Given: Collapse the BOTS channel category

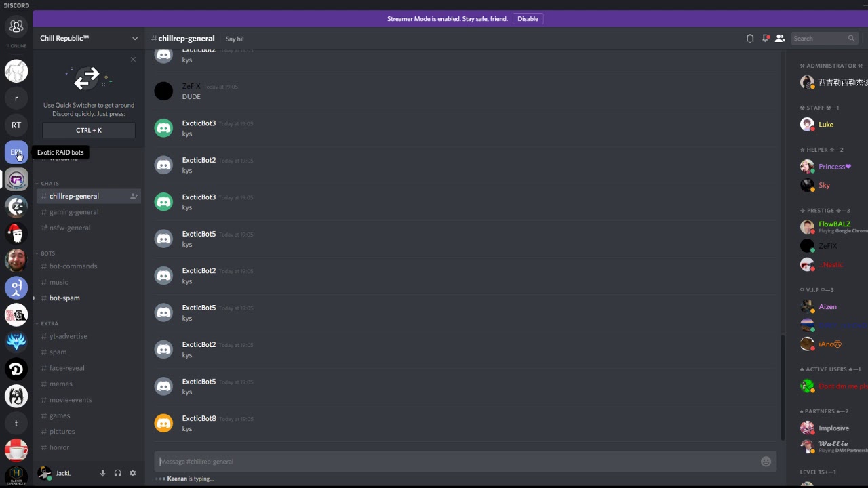Looking at the screenshot, I should 47,253.
